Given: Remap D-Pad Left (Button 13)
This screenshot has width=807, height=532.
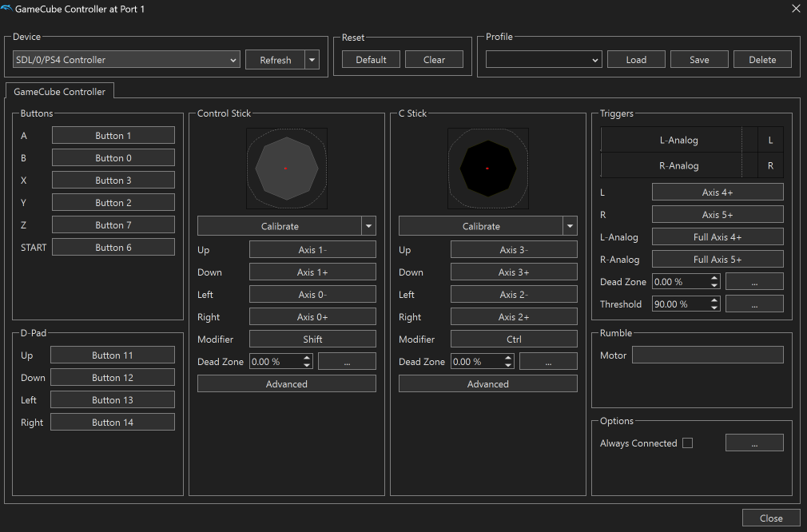Looking at the screenshot, I should pos(112,399).
